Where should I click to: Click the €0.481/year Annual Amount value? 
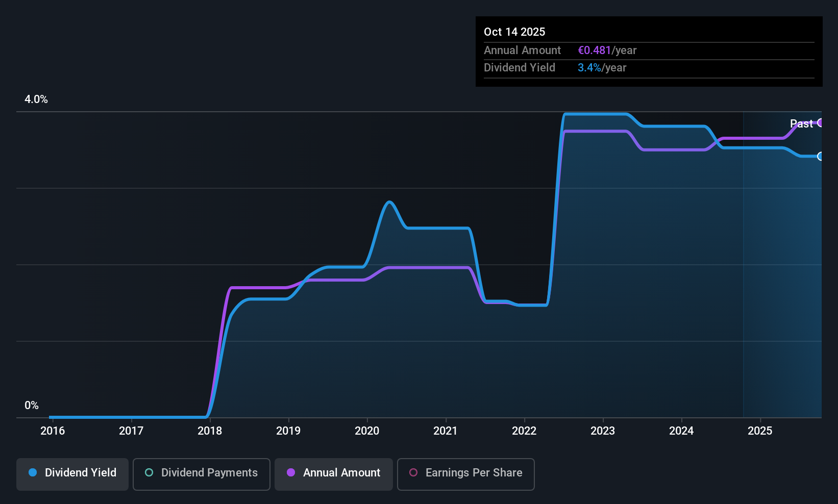pos(607,50)
